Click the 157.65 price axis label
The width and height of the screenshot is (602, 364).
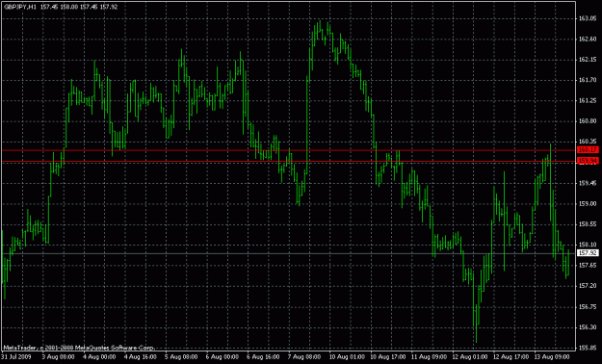[x=588, y=266]
